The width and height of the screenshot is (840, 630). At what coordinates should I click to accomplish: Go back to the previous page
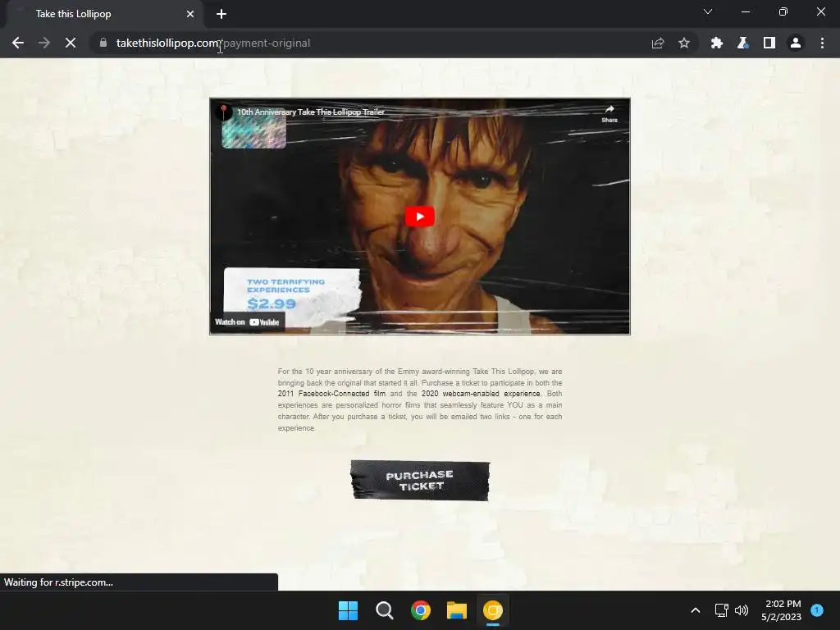[x=18, y=43]
